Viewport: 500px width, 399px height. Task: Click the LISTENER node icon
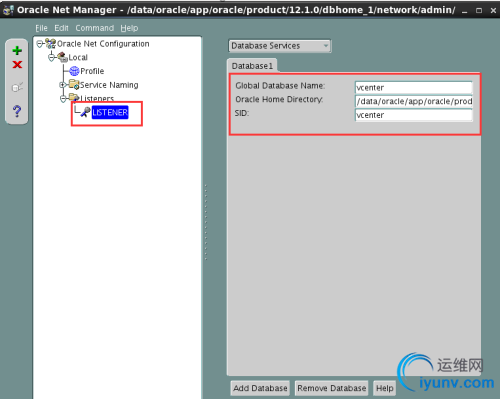pyautogui.click(x=85, y=112)
